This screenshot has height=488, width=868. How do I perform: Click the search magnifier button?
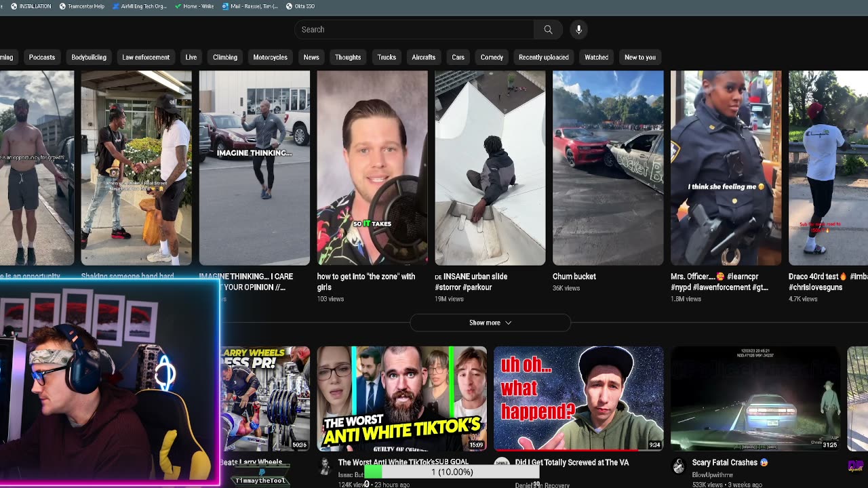548,29
